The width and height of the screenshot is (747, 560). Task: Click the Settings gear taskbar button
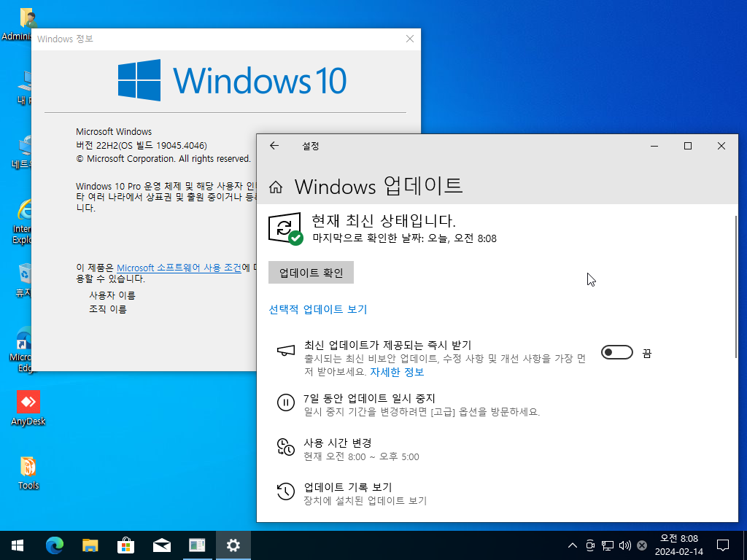pyautogui.click(x=233, y=545)
